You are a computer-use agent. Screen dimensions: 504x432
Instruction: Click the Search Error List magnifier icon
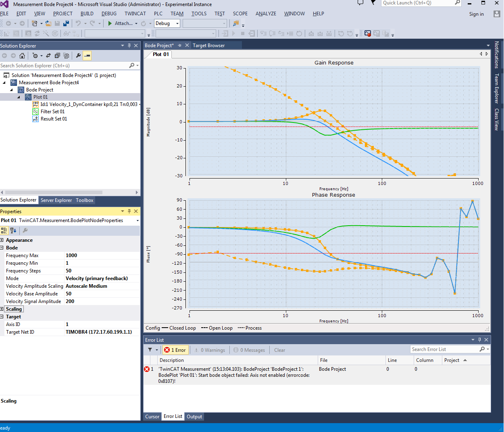click(x=482, y=349)
